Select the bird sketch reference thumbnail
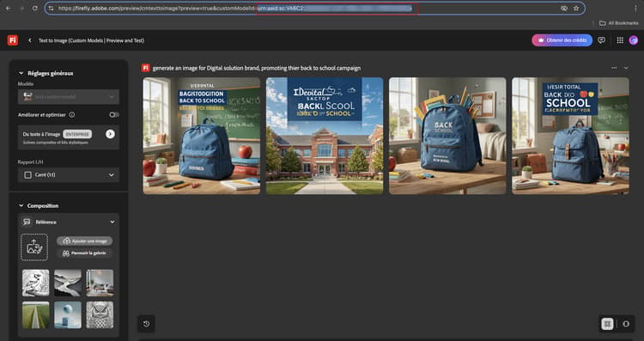This screenshot has height=341, width=644. (x=35, y=283)
